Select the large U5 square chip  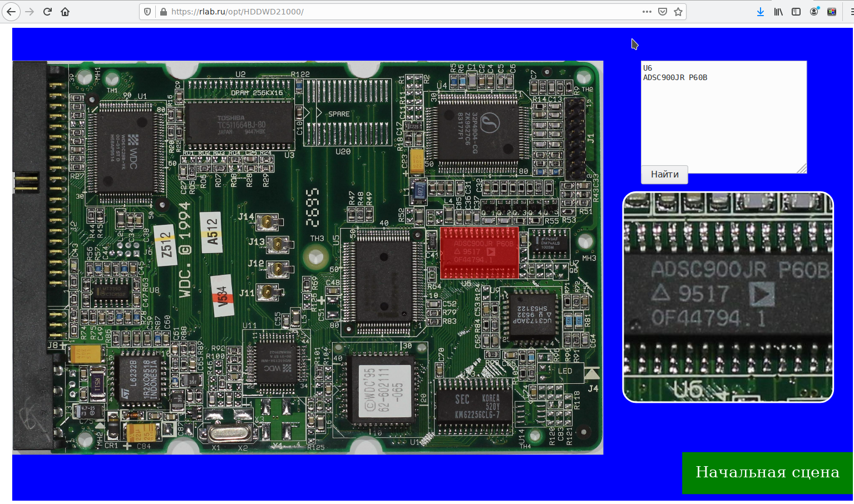point(382,281)
